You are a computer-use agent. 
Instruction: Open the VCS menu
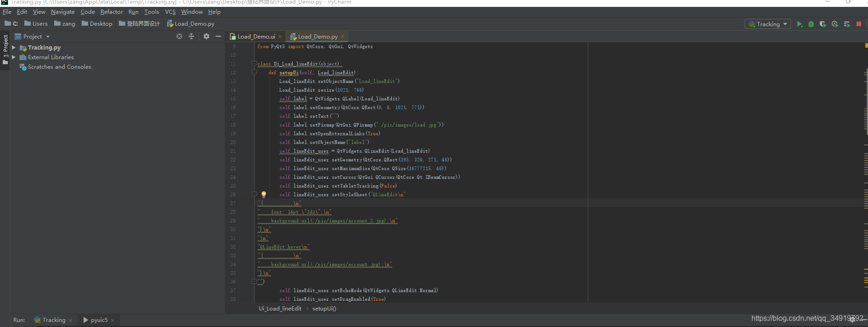170,12
